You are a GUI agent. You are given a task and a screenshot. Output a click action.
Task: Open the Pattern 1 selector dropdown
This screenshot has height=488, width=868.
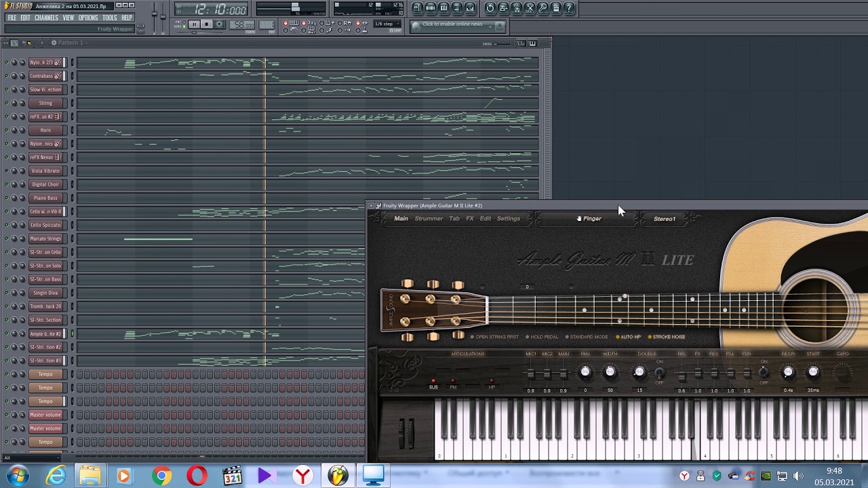tap(71, 43)
